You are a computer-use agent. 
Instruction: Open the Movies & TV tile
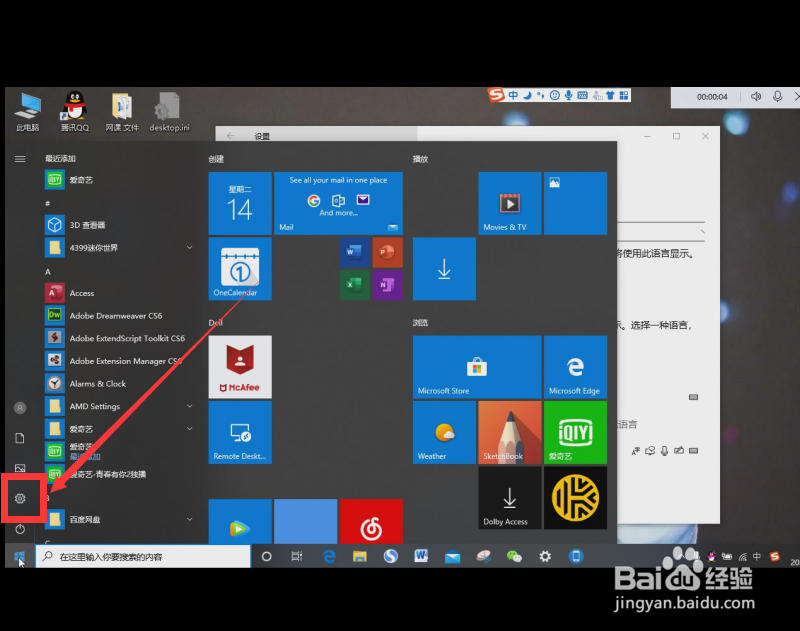pos(510,203)
